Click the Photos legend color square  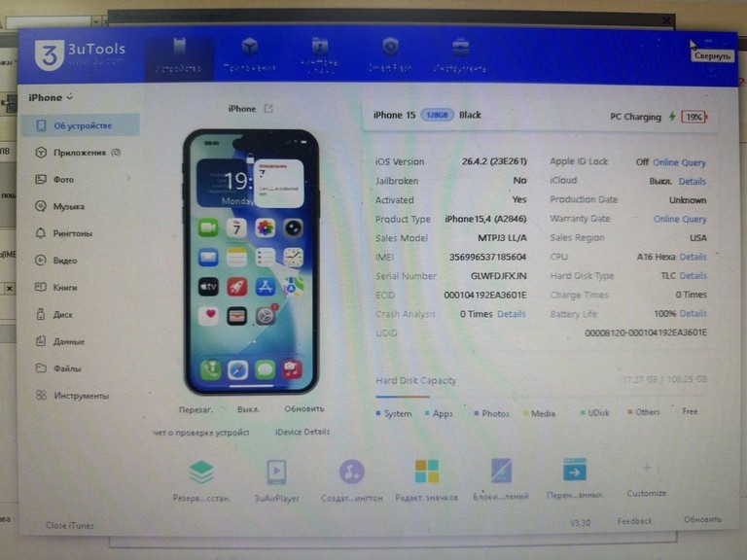[x=477, y=413]
